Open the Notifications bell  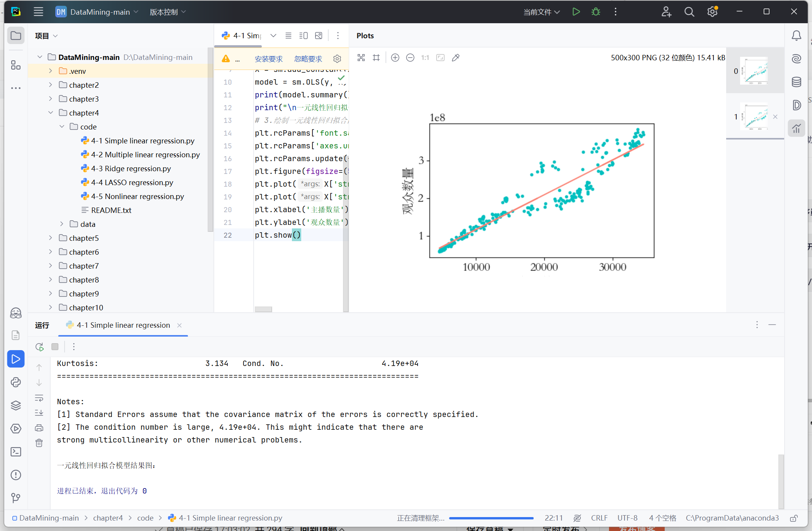pyautogui.click(x=796, y=35)
